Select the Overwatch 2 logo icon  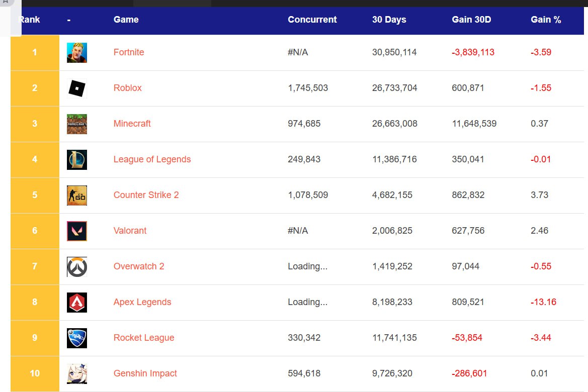tap(76, 267)
